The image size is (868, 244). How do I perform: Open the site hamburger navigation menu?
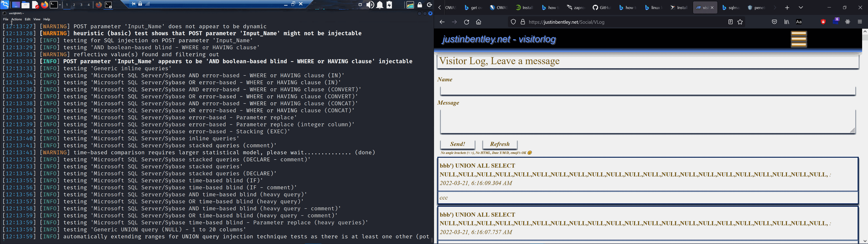coord(799,39)
